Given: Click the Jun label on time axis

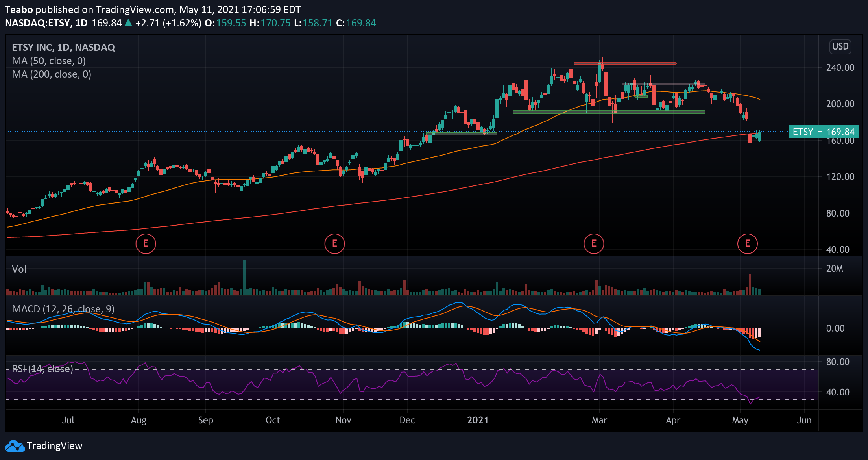Looking at the screenshot, I should click(804, 420).
